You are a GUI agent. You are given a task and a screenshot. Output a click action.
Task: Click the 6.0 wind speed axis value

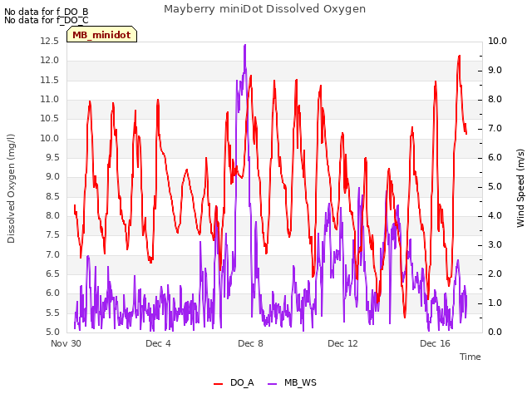pyautogui.click(x=495, y=158)
